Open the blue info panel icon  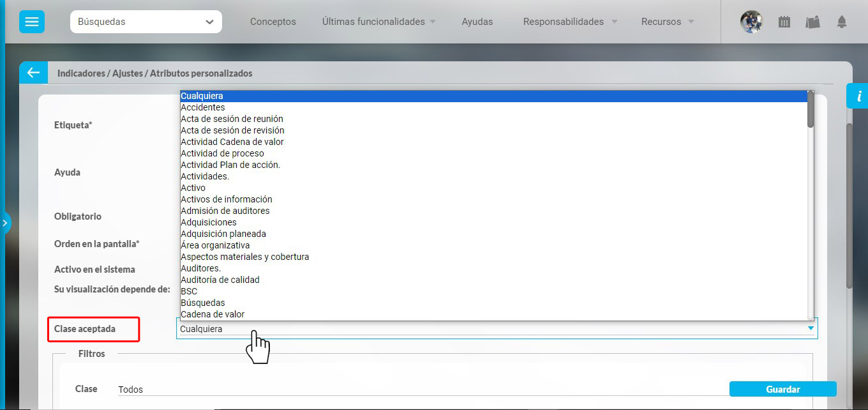point(858,96)
